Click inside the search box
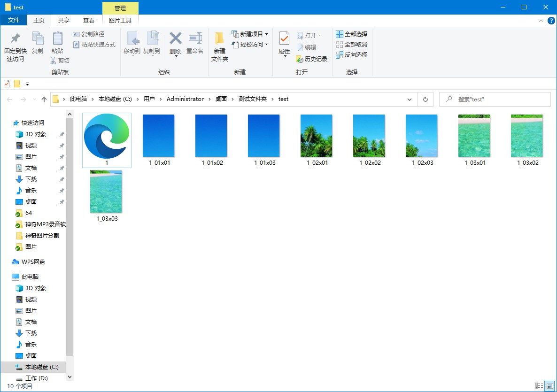Screen dimensions: 557x392 (493, 99)
